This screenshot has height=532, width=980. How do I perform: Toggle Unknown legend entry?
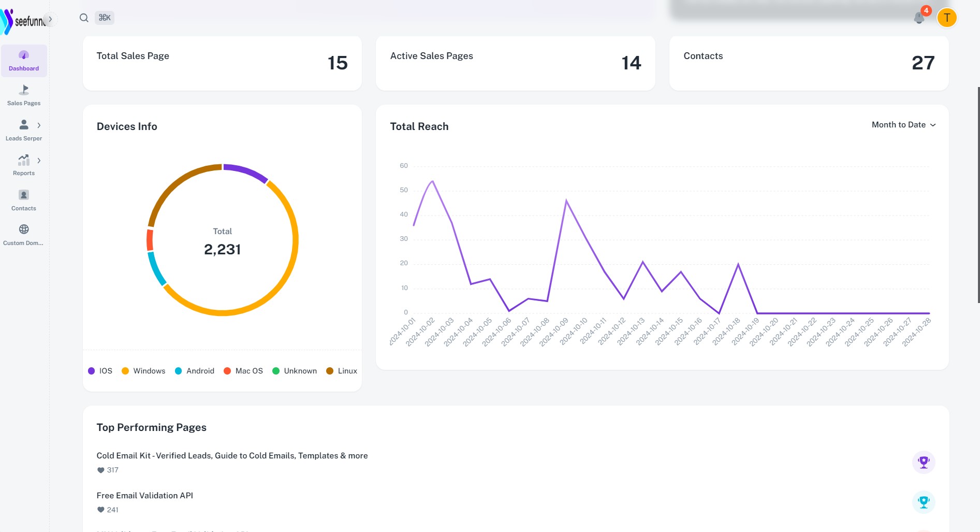pos(295,371)
